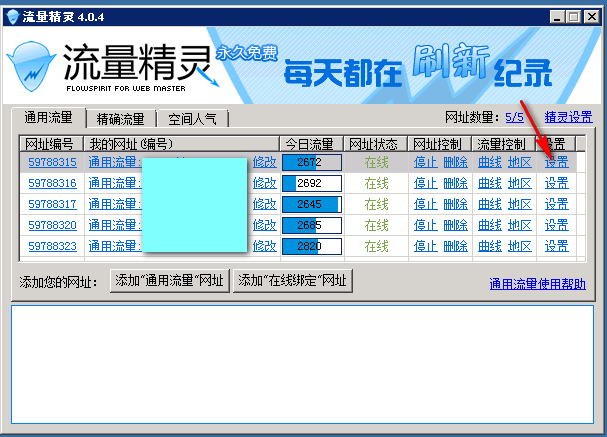Open URL number 59788315
Image resolution: width=607 pixels, height=437 pixels.
pos(52,162)
